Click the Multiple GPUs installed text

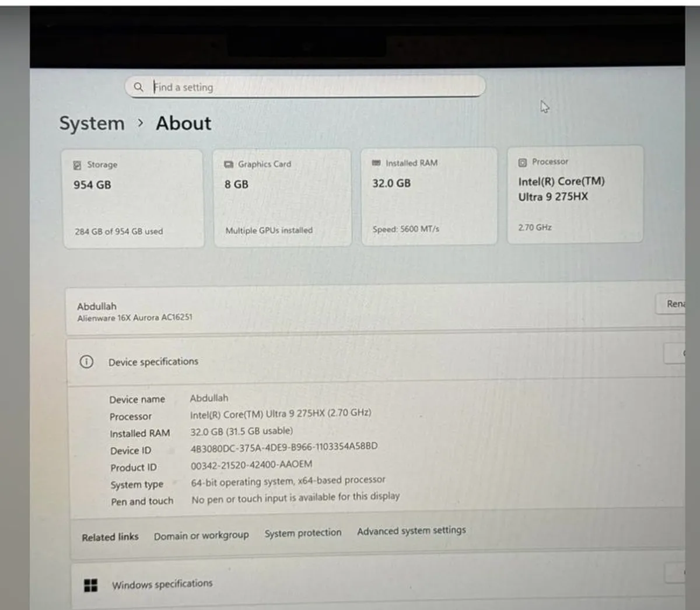pos(269,230)
